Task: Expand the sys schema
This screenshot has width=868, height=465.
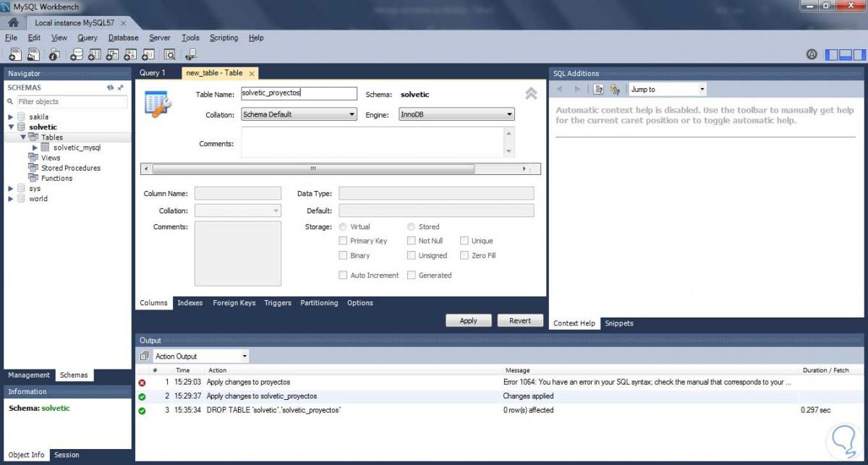Action: coord(10,189)
